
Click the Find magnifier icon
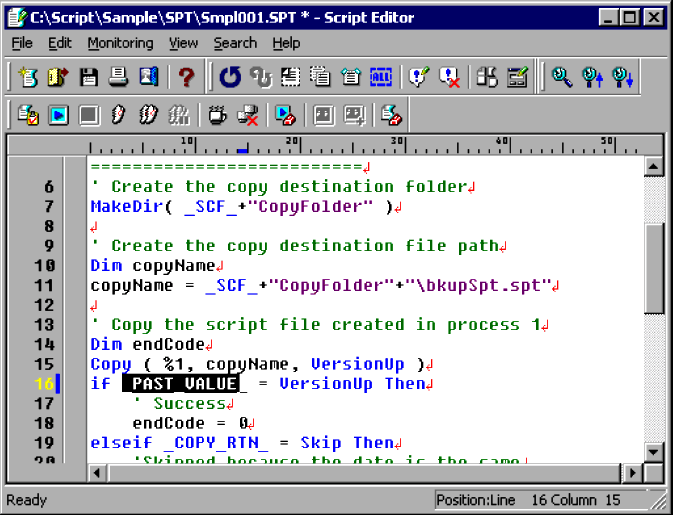[561, 78]
